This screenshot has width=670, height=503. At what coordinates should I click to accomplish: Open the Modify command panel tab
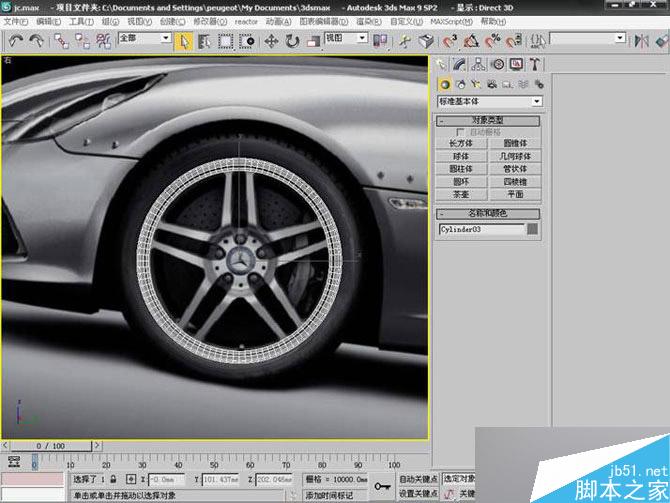click(461, 64)
